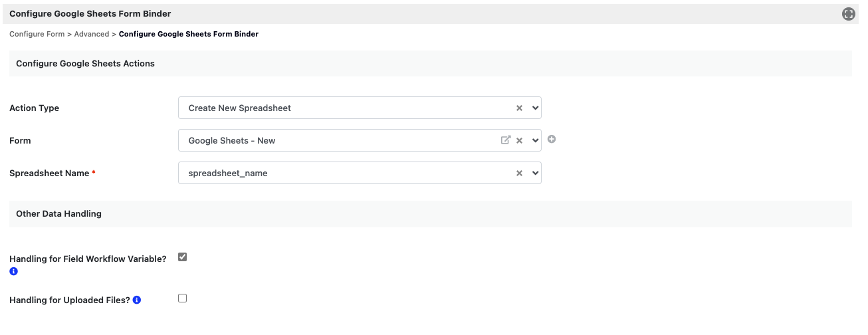The width and height of the screenshot is (868, 335).
Task: Expand the Form dropdown arrow
Action: coord(535,141)
